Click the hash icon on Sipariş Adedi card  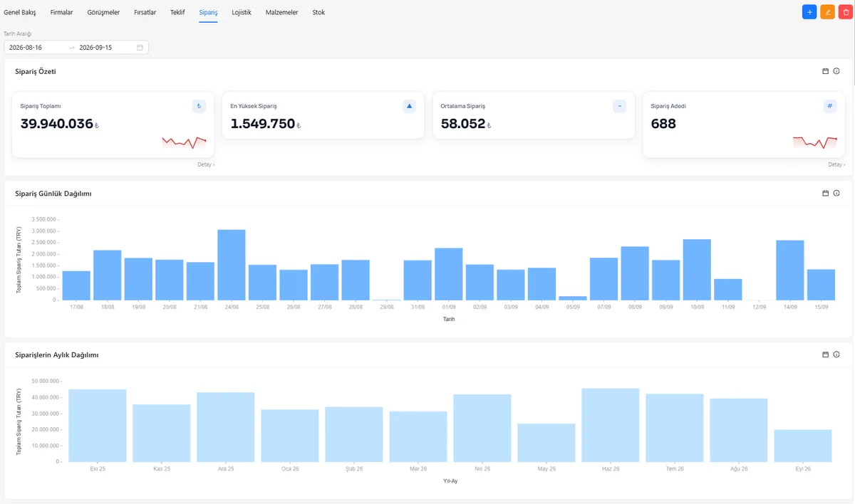[830, 106]
